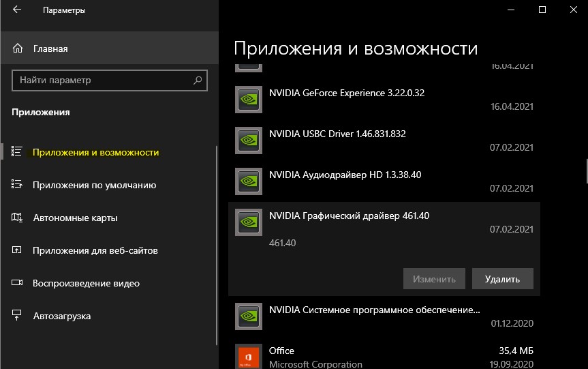
Task: Click the NVIDIA USBC Driver icon
Action: coord(249,141)
